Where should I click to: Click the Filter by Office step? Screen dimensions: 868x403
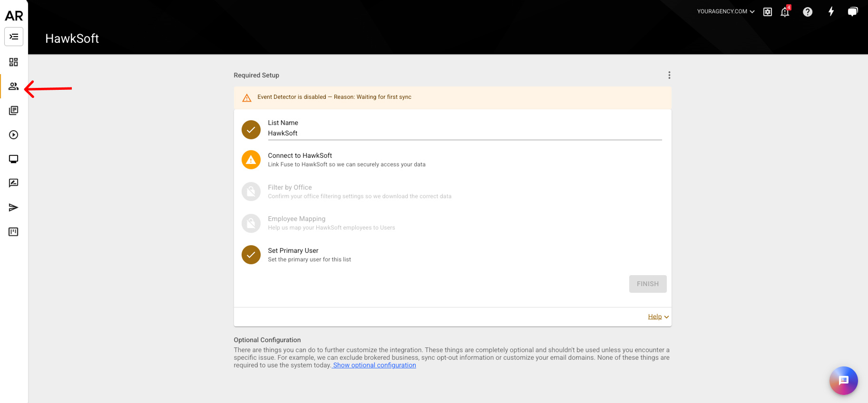(x=452, y=192)
